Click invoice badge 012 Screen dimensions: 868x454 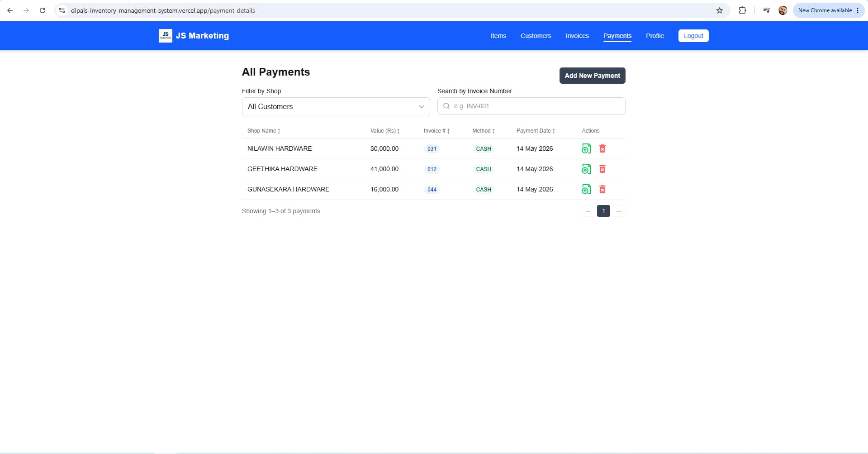point(432,169)
